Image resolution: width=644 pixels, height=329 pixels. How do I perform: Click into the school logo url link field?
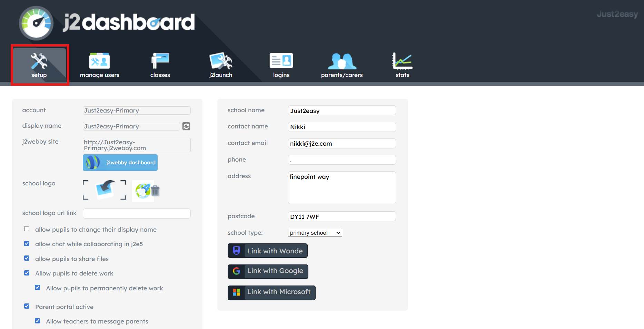[137, 213]
